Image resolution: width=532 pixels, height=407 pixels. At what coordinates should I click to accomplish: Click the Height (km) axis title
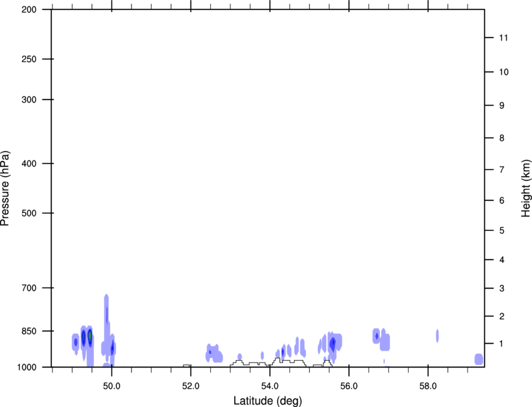pyautogui.click(x=526, y=188)
